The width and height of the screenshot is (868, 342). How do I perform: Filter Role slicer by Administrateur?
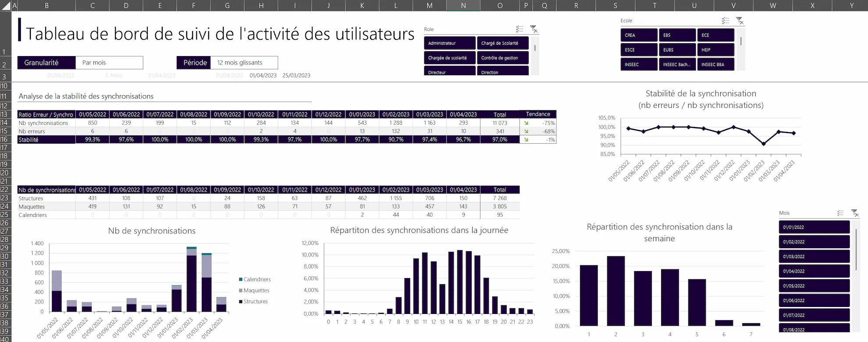450,43
